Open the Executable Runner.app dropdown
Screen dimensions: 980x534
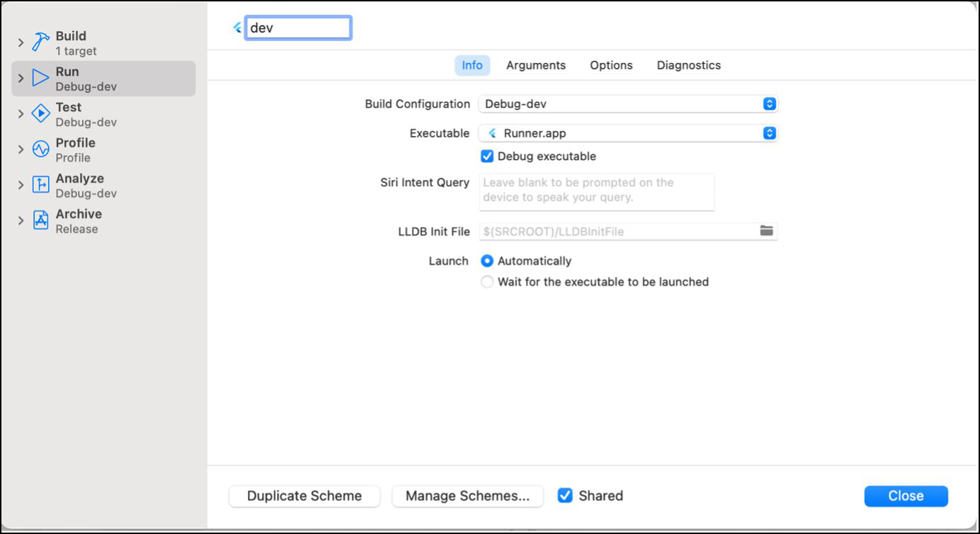(x=628, y=133)
